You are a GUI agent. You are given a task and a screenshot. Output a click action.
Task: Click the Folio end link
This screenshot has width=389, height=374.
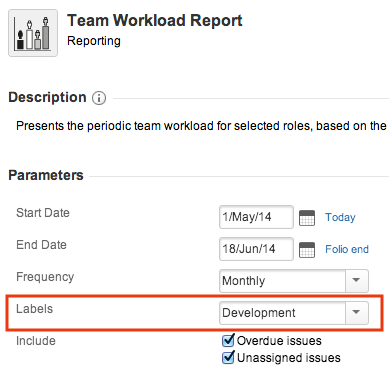tap(347, 249)
